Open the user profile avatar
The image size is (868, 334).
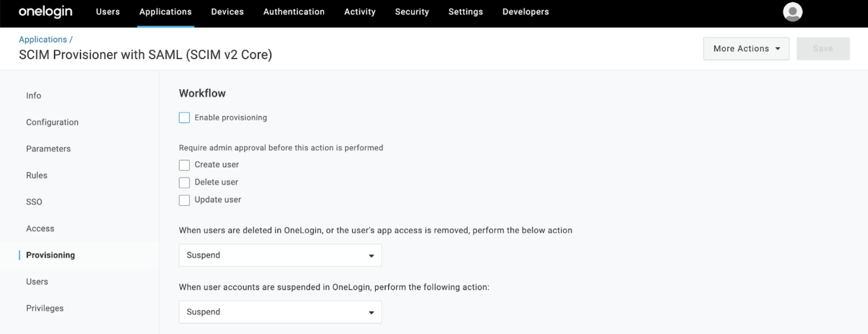point(792,12)
